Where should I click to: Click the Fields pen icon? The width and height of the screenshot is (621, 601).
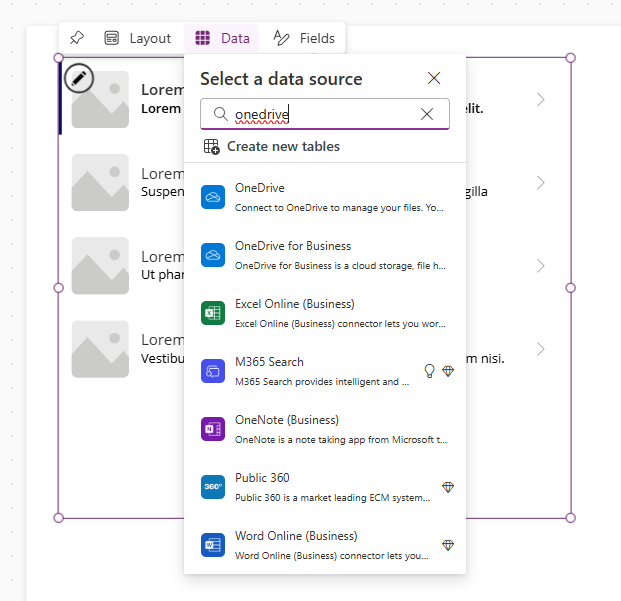pyautogui.click(x=281, y=38)
